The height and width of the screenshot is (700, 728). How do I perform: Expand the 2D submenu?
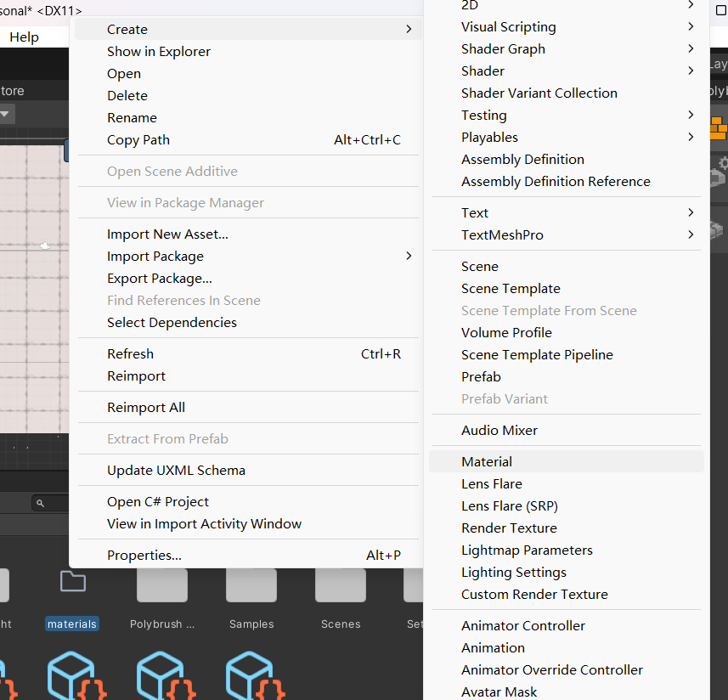click(x=567, y=6)
